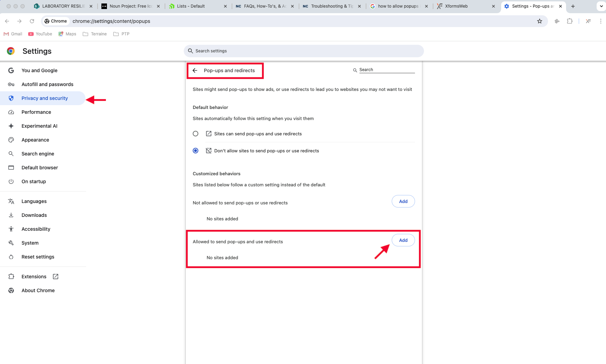Open Appearance in the settings sidebar
The image size is (606, 364).
35,140
